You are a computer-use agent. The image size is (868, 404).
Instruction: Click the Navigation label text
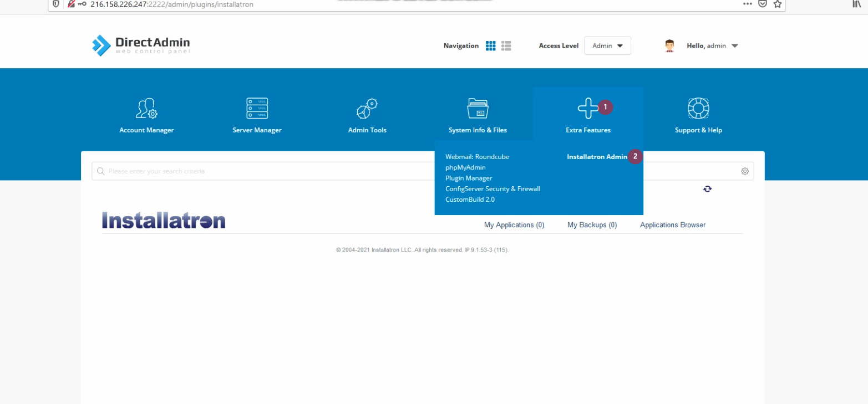click(461, 46)
